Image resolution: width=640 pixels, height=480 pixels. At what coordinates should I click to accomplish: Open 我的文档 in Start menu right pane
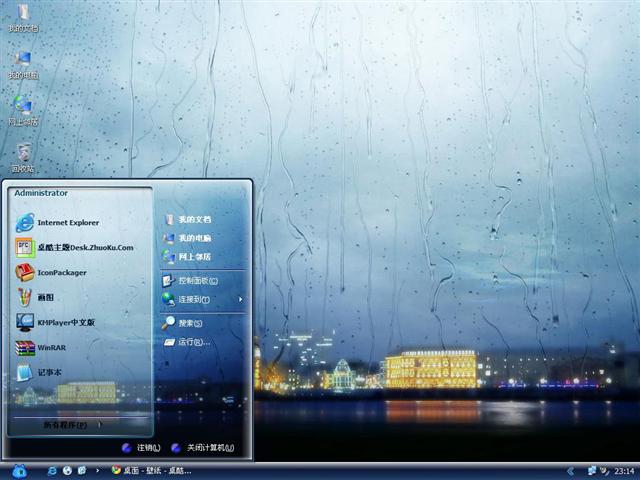tap(187, 219)
